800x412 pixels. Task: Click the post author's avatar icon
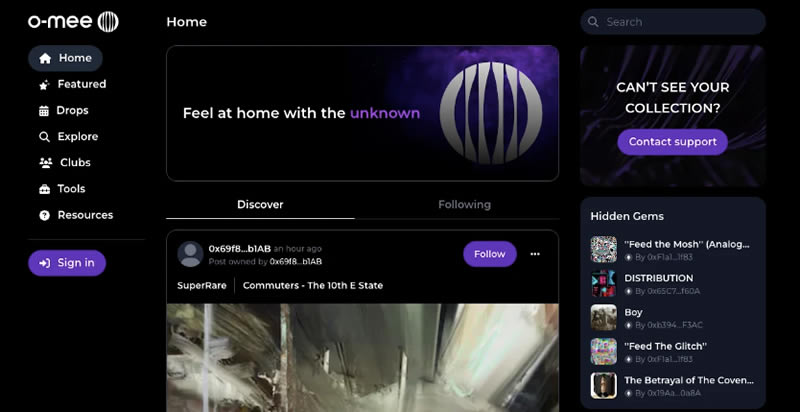190,254
